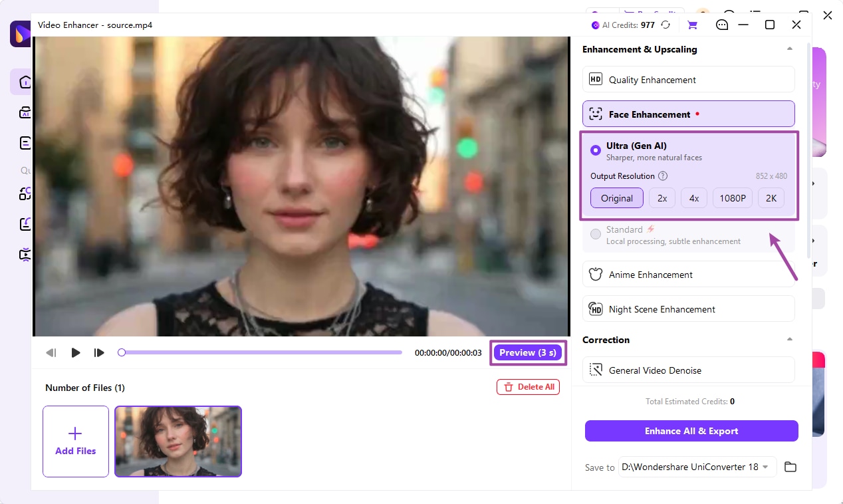
Task: Select the Standard local processing radio
Action: pyautogui.click(x=596, y=234)
